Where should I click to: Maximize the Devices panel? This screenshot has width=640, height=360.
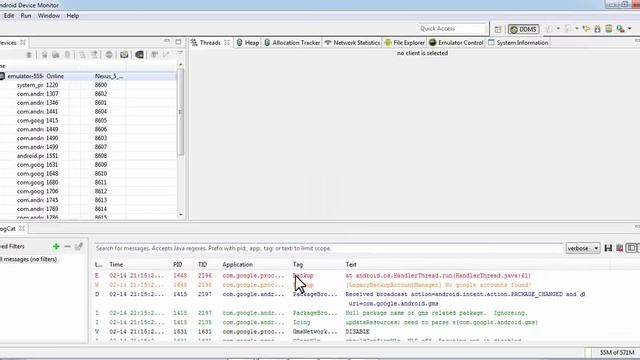(178, 42)
